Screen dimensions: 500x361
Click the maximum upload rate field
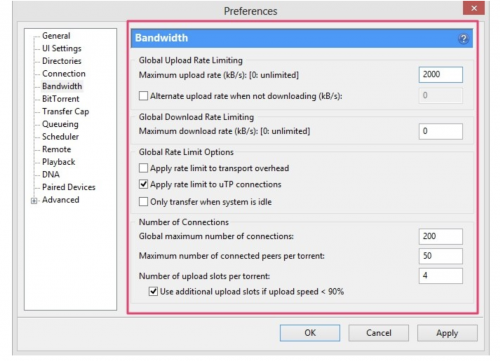pyautogui.click(x=441, y=74)
